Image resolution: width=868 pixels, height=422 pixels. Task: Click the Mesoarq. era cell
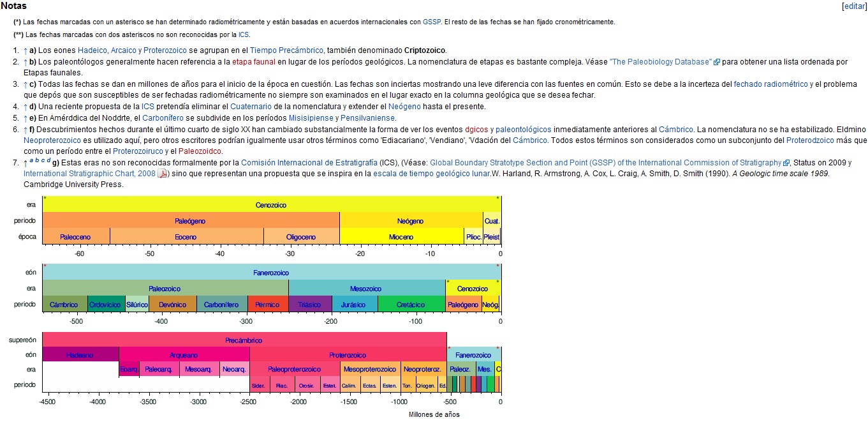point(199,369)
